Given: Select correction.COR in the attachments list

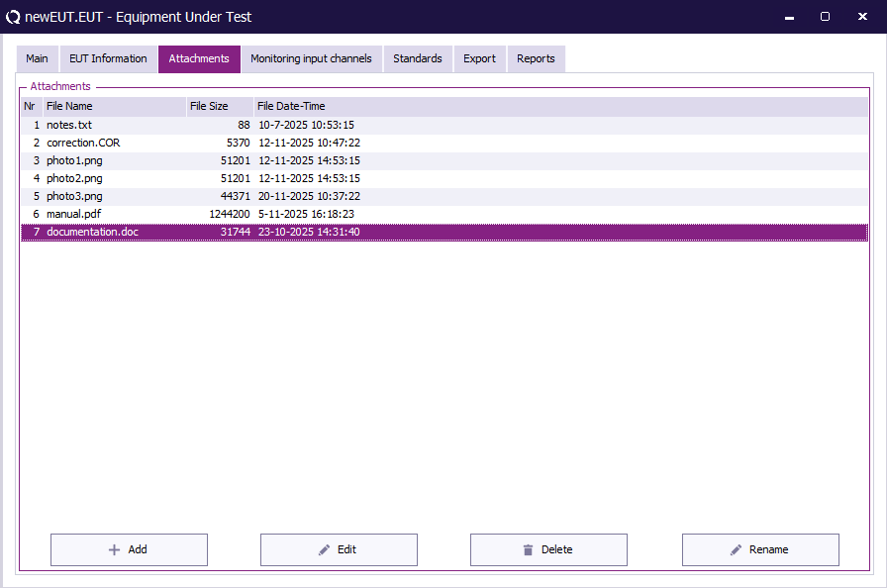Looking at the screenshot, I should 83,144.
